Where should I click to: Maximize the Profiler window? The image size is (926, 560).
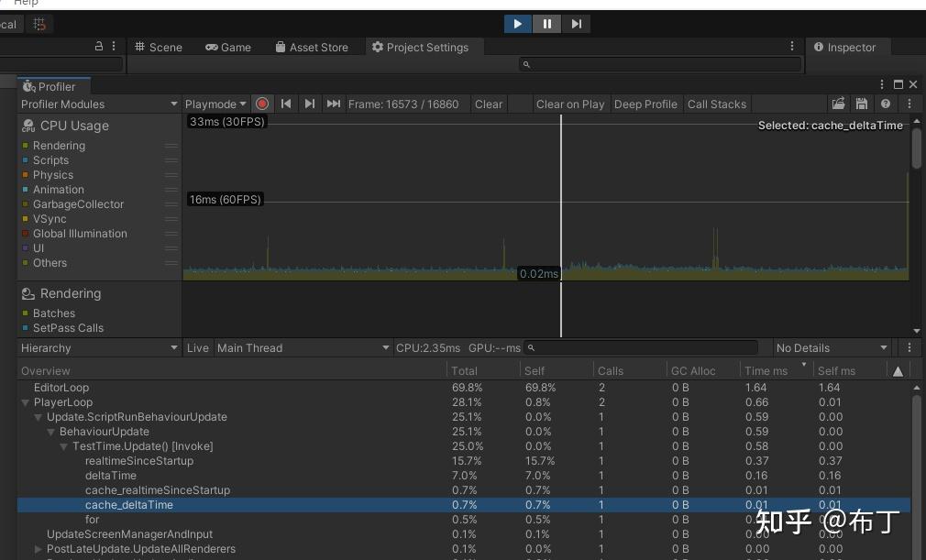pyautogui.click(x=898, y=84)
